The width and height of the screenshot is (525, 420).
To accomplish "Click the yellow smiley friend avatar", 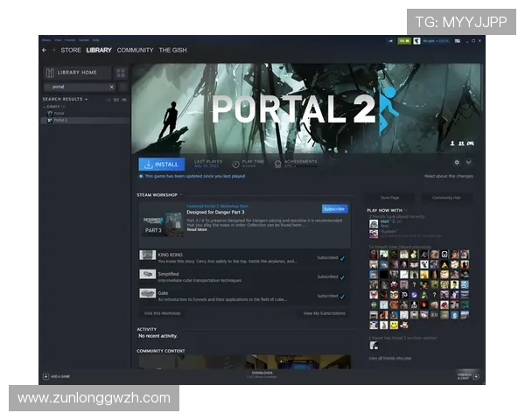I will click(394, 325).
